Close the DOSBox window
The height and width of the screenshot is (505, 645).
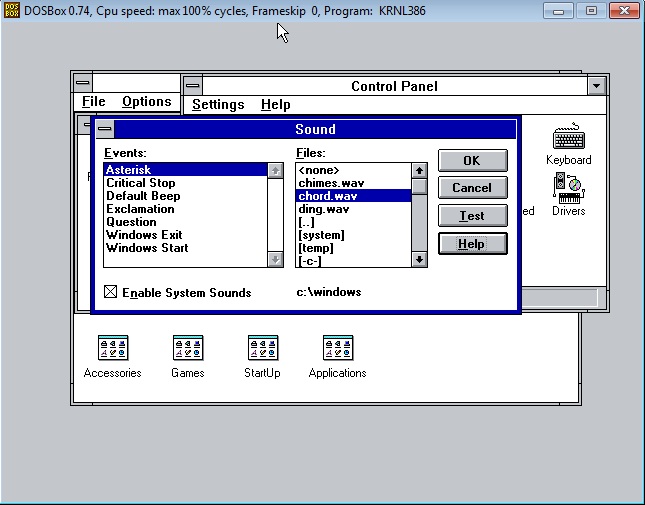click(624, 11)
